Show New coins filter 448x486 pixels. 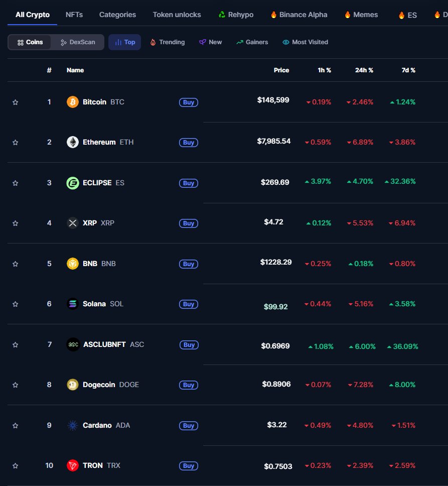(x=211, y=42)
